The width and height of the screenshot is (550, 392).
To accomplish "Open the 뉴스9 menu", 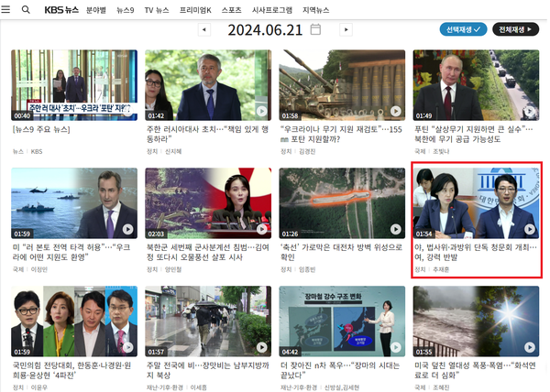I will pyautogui.click(x=126, y=10).
